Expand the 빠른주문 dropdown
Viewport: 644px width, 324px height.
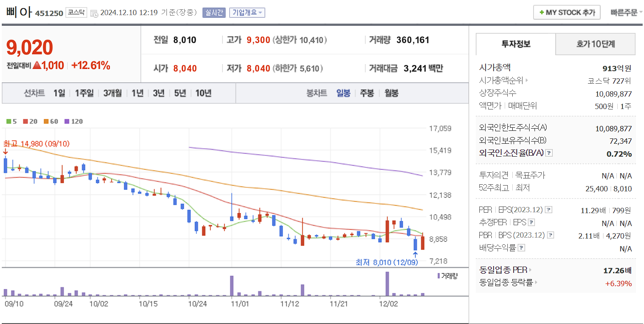click(x=625, y=12)
